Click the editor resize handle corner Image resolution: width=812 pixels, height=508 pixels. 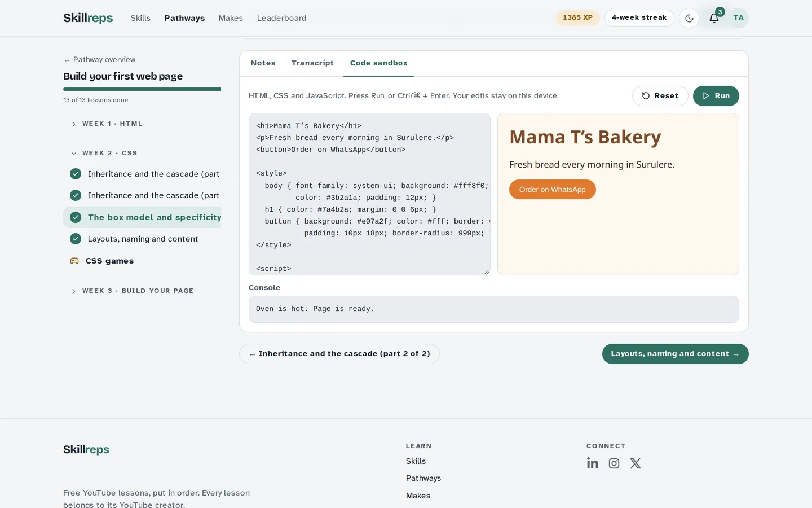[487, 271]
